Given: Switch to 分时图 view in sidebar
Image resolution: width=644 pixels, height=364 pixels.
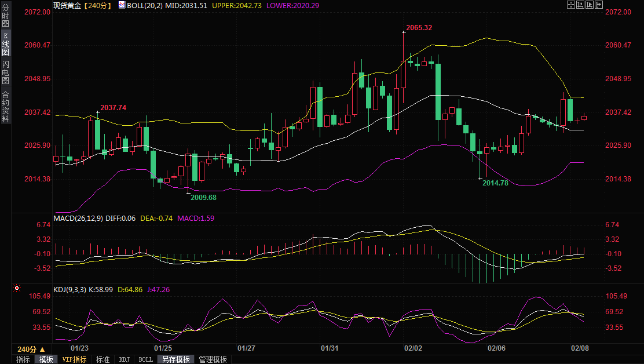Looking at the screenshot, I should [5, 16].
